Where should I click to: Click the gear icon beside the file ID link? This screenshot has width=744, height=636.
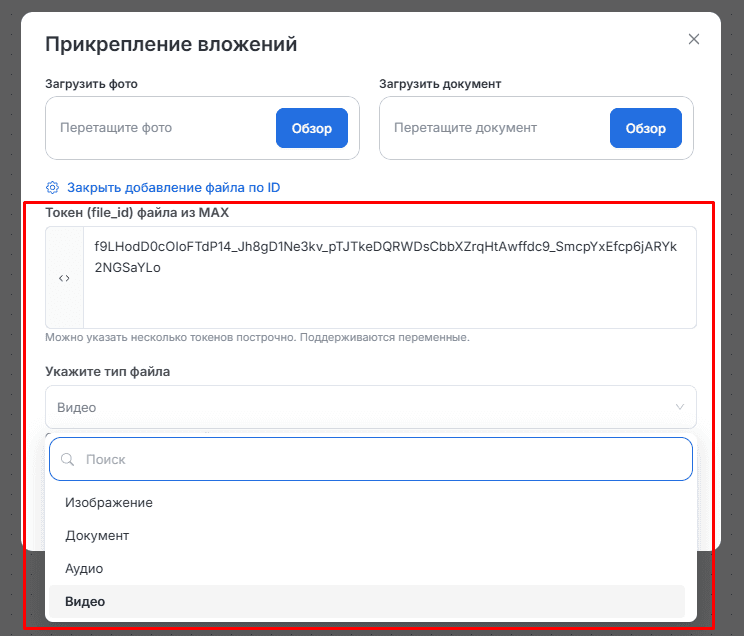53,187
